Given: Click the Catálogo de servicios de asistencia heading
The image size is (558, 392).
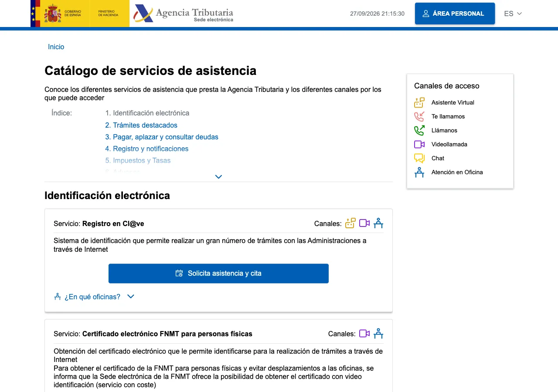Looking at the screenshot, I should pyautogui.click(x=150, y=71).
